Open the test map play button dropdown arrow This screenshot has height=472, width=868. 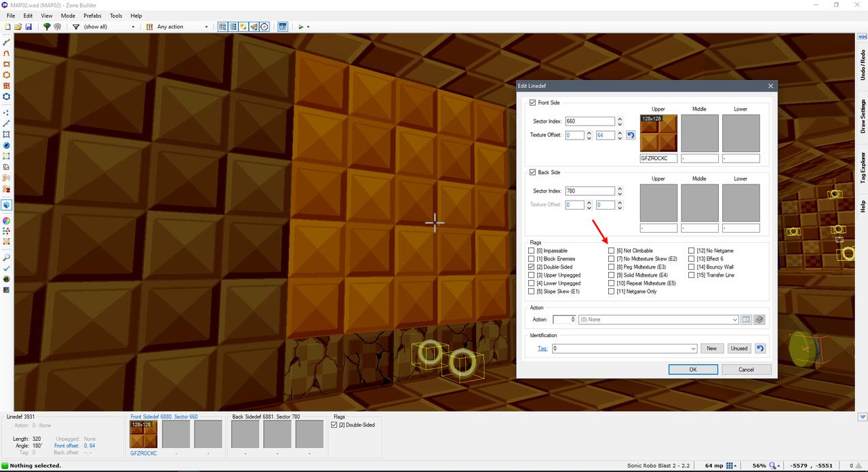(309, 26)
